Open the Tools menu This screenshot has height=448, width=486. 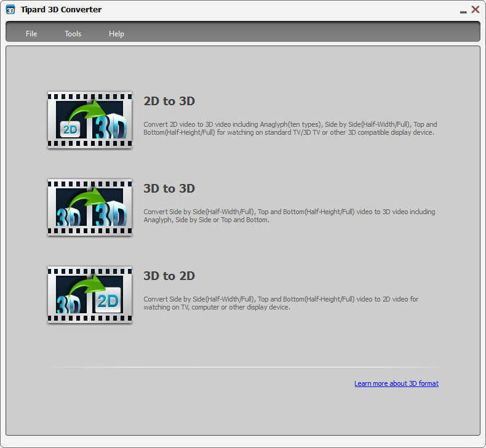(73, 33)
